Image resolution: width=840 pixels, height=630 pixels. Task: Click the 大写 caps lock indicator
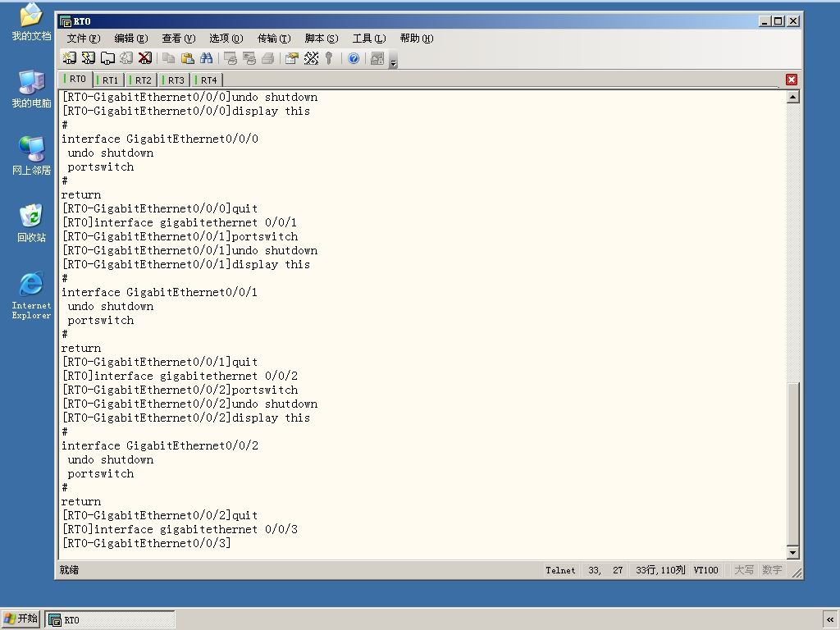click(743, 570)
